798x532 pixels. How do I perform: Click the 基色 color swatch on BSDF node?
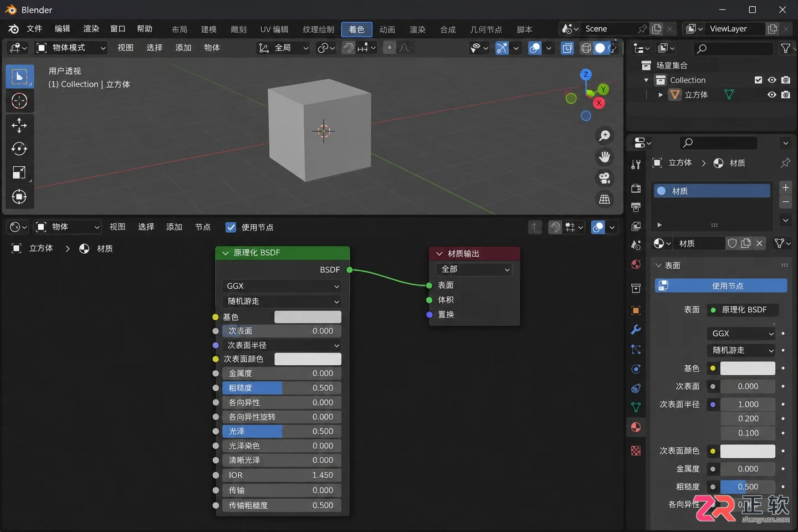[x=308, y=317]
